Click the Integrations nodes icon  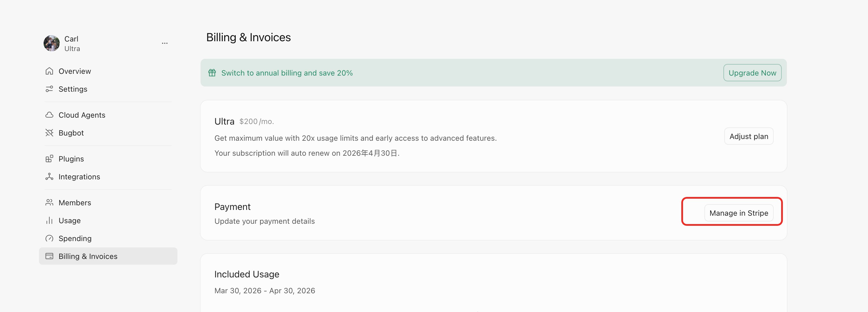point(49,176)
